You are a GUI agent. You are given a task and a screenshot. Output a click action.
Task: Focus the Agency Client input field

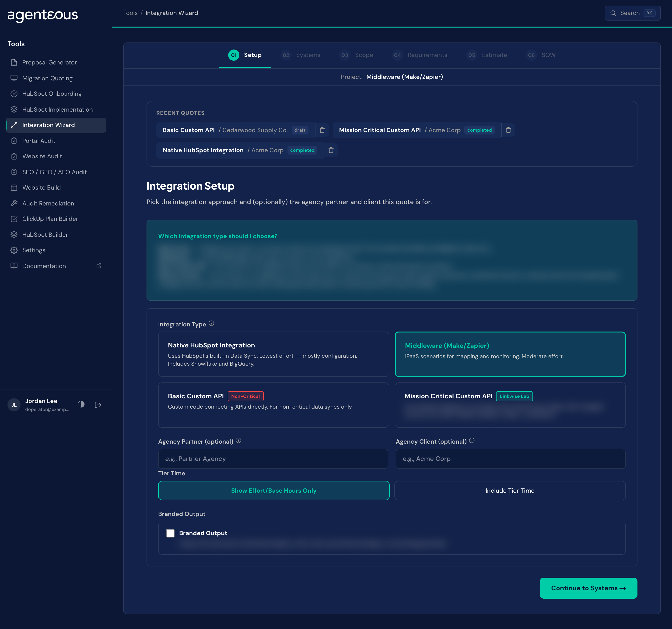[511, 459]
